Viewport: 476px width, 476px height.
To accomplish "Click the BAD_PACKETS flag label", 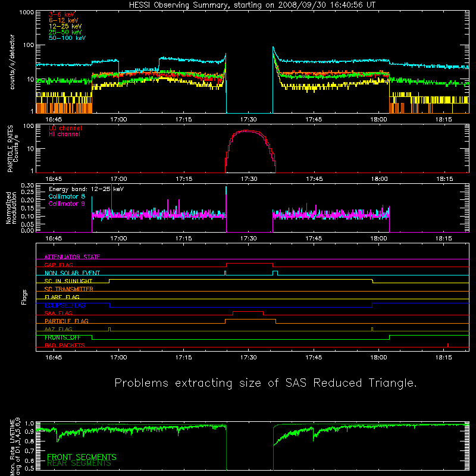I will point(65,345).
